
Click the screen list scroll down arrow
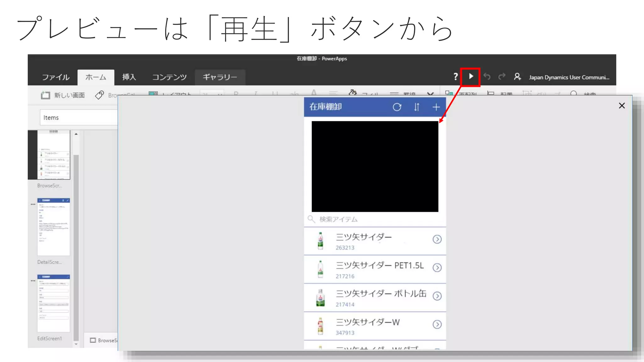(x=76, y=344)
